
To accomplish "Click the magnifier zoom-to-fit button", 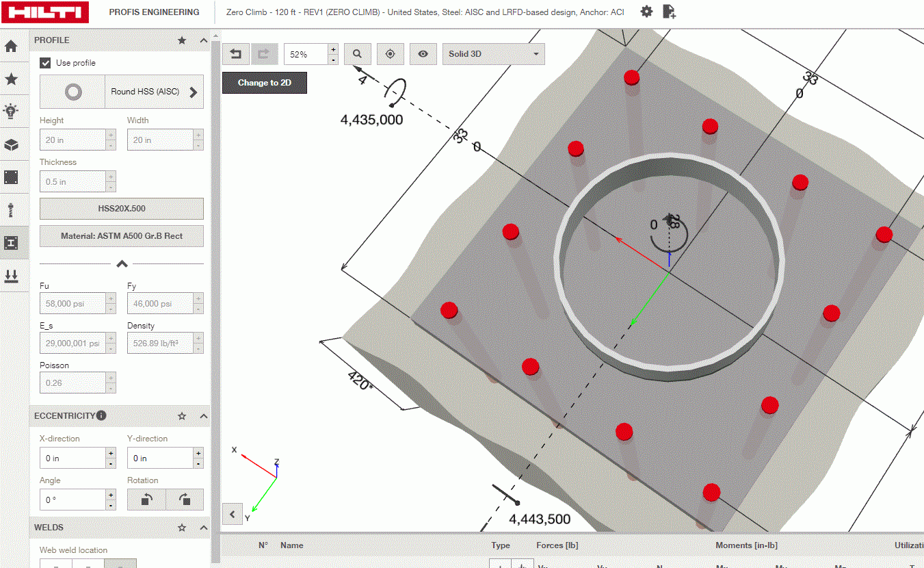I will pos(357,54).
